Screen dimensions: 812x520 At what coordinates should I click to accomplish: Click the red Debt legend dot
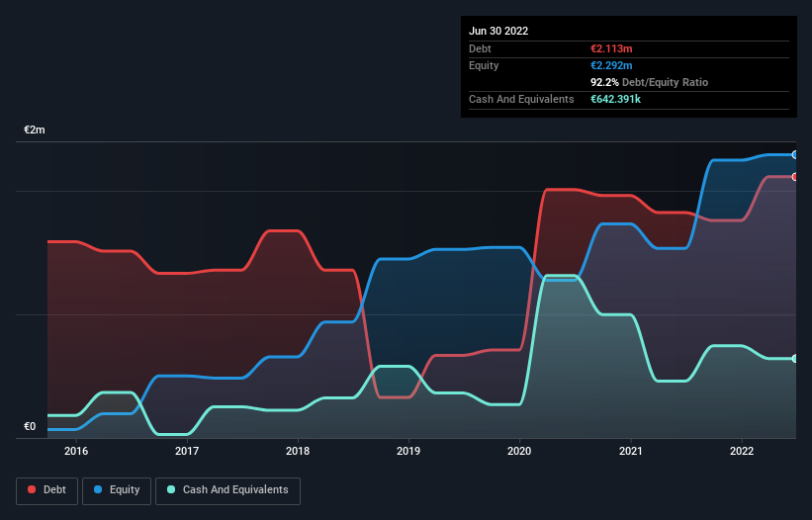click(x=32, y=489)
